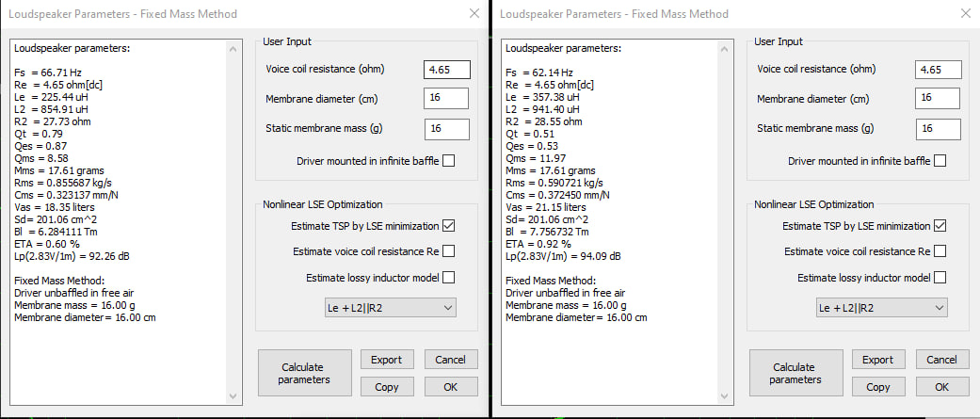
Task: Click 'Bl = 7.756732 Tm' in right dialog
Action: 548,232
